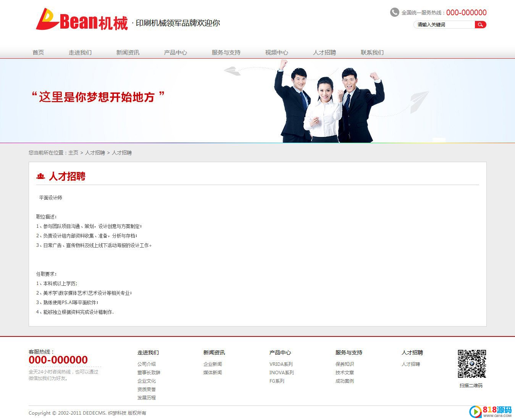Select 联系我们 navigation item
515x420 pixels.
coord(372,53)
